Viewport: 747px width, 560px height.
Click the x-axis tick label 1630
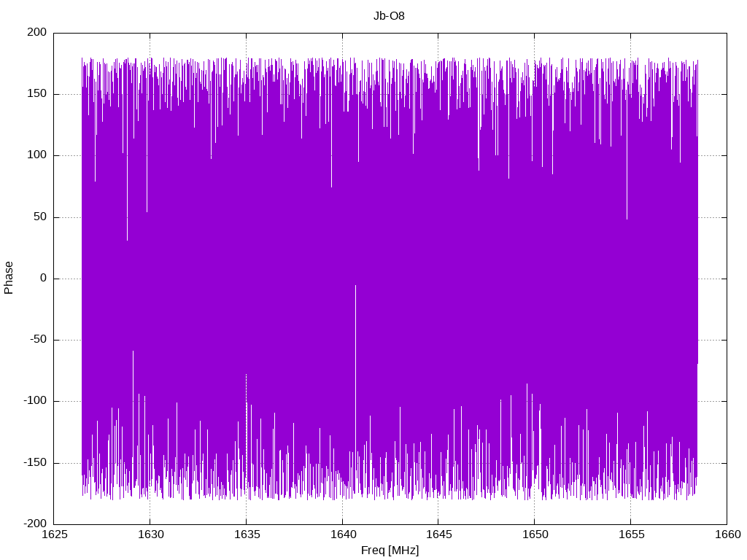[x=150, y=534]
